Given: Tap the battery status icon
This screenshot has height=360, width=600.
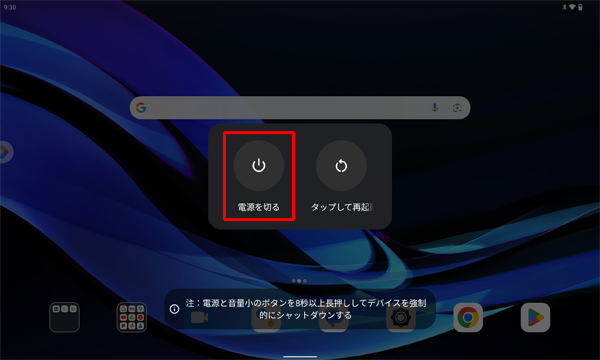Looking at the screenshot, I should click(x=580, y=7).
